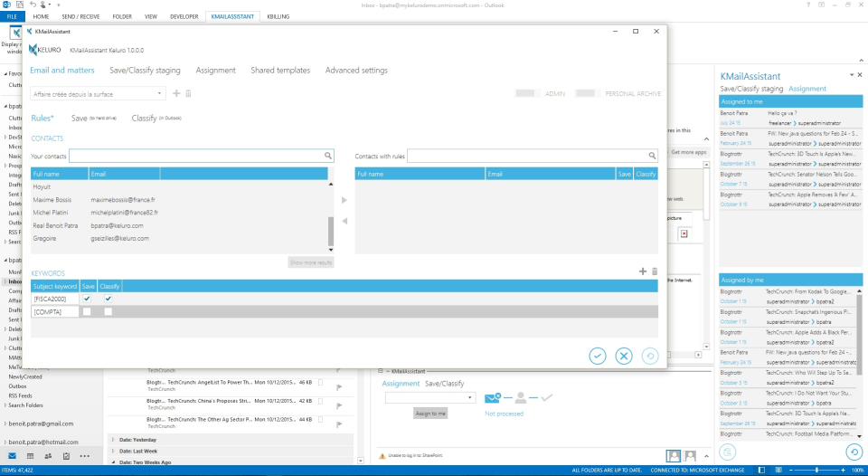The height and width of the screenshot is (476, 868).
Task: Close the KMailAssistant side pane
Action: [x=860, y=75]
